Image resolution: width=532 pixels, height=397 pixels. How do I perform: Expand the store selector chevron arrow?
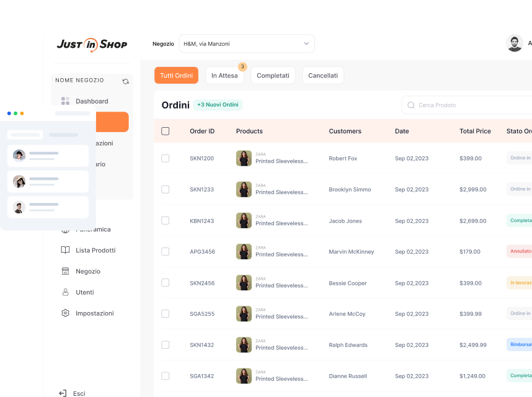click(306, 43)
